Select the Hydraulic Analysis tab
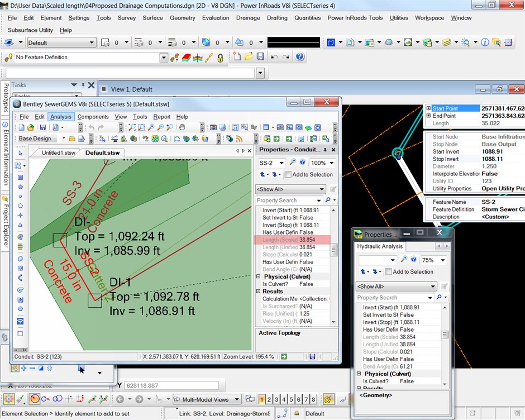Screen dimensions: 525x420 (380, 246)
